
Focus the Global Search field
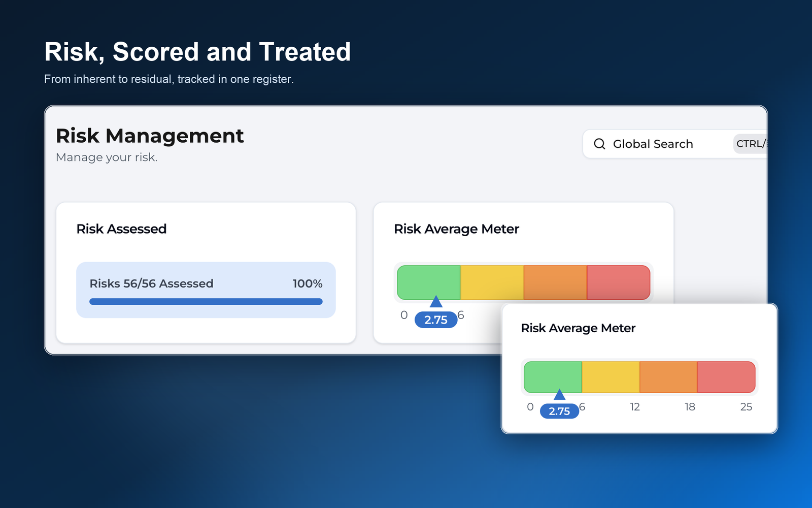[675, 144]
